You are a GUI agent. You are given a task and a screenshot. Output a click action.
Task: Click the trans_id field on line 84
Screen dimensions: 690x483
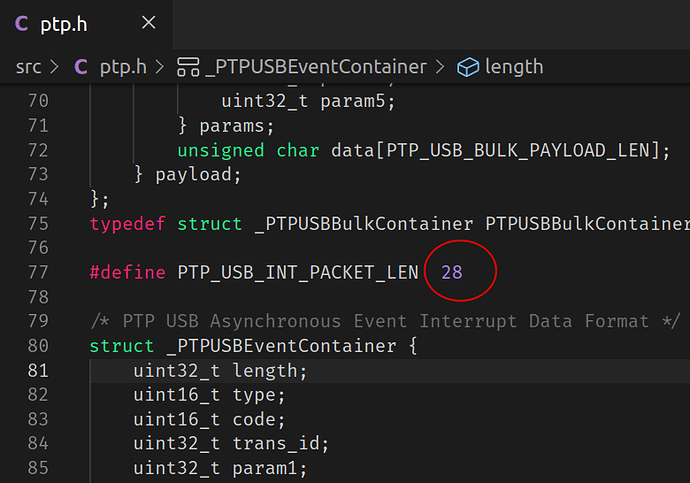click(281, 443)
